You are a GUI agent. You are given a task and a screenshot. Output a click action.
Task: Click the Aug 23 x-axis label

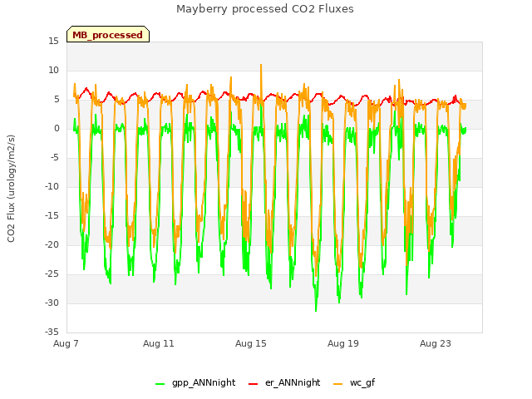pyautogui.click(x=436, y=343)
